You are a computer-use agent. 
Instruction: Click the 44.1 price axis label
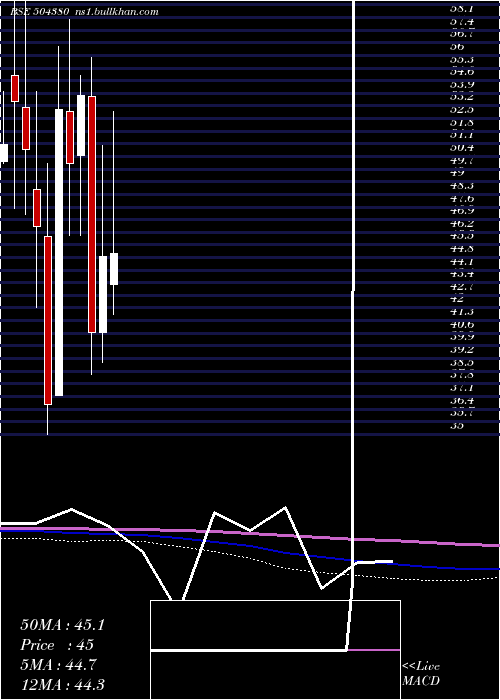pyautogui.click(x=462, y=261)
